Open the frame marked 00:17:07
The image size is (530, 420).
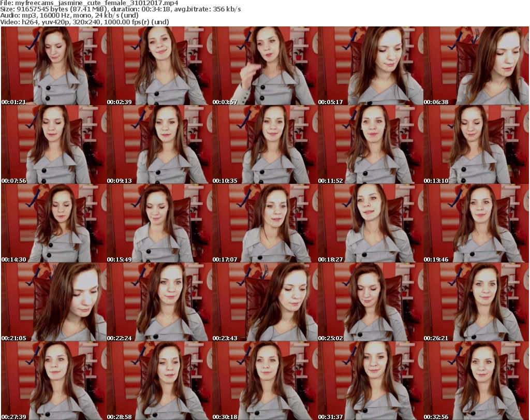pyautogui.click(x=264, y=223)
